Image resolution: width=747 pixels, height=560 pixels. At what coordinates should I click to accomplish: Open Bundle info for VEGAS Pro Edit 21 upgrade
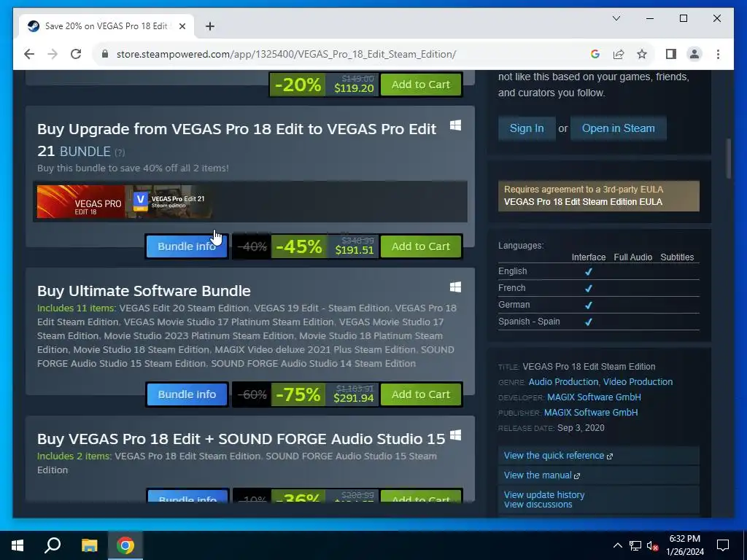187,246
